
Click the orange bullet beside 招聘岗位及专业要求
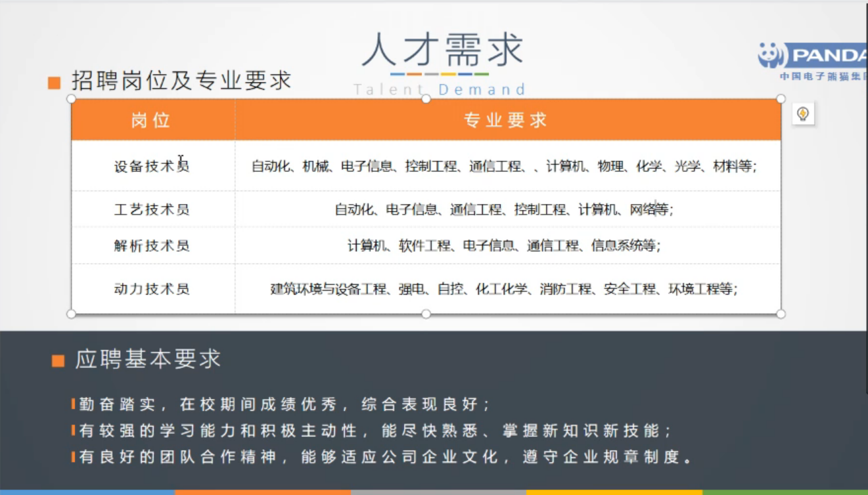(55, 83)
